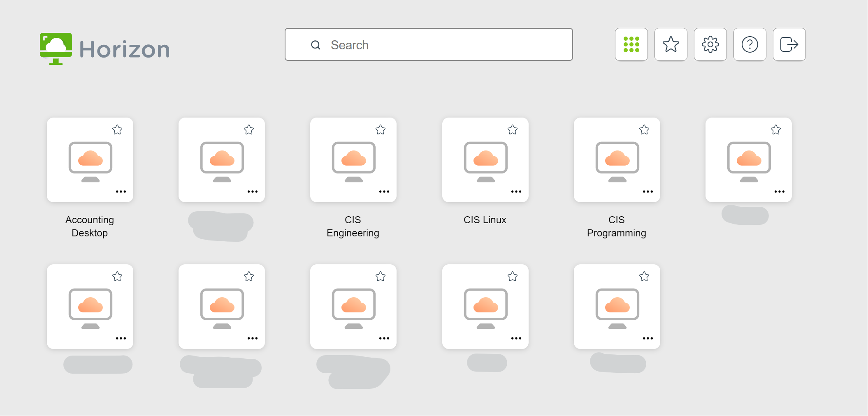Open the CIS Engineering three-dot menu

pos(384,192)
